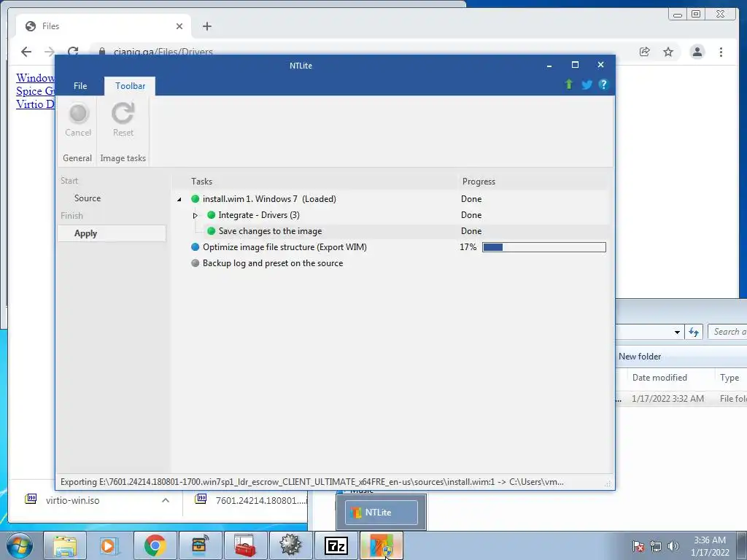
Task: Open the Spice link on the webpage
Action: click(x=35, y=91)
